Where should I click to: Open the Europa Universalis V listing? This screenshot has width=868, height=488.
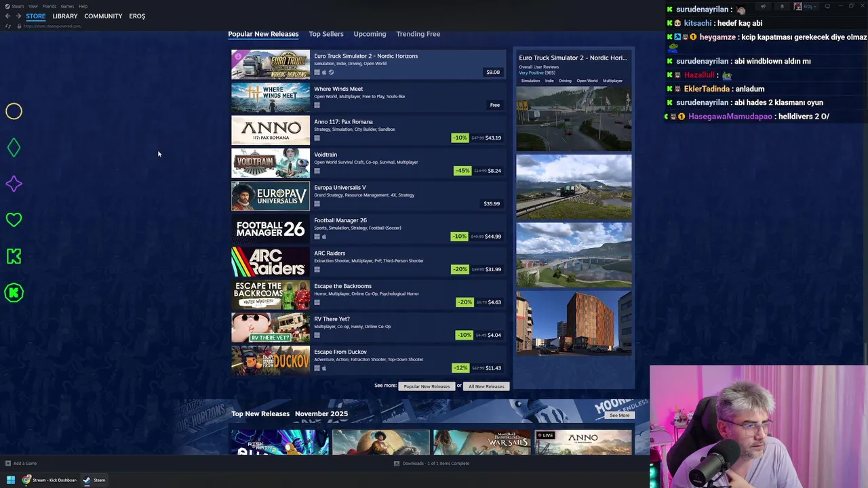(x=369, y=197)
